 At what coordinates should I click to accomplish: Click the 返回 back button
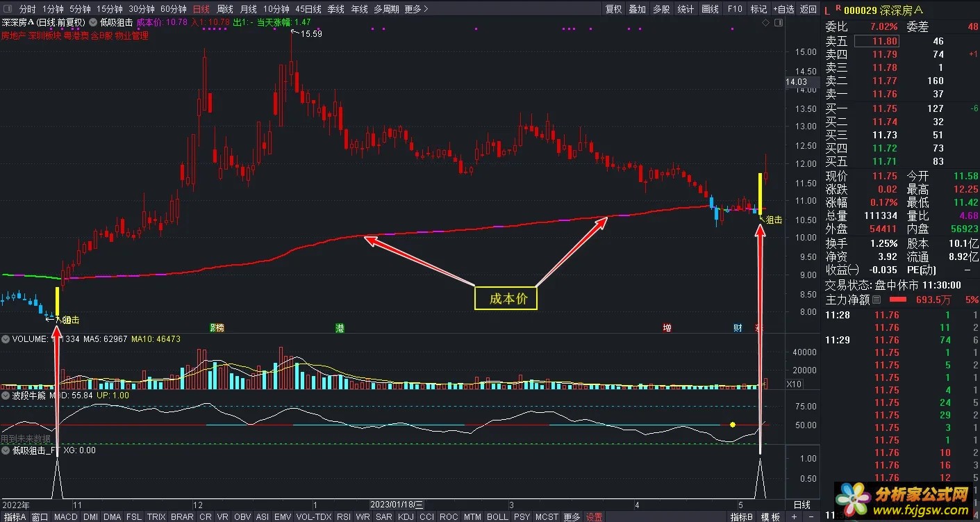[x=808, y=9]
